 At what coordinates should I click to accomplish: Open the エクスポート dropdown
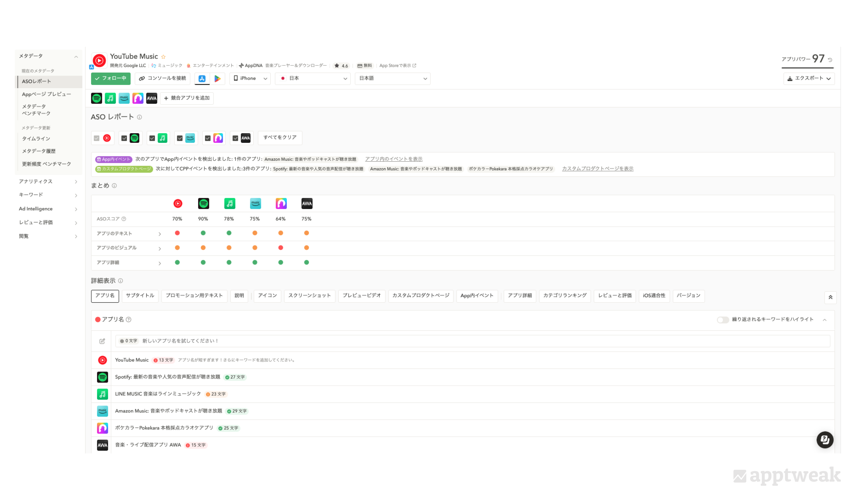(809, 78)
